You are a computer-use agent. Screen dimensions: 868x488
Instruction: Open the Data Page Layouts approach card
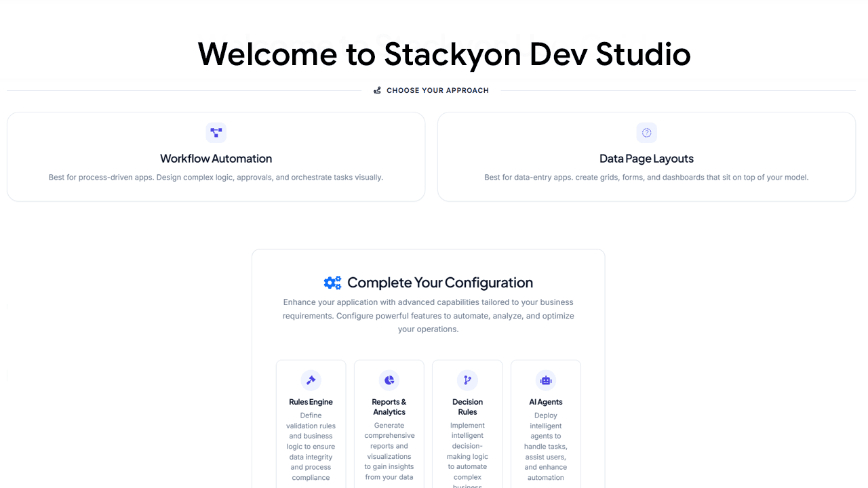tap(646, 156)
